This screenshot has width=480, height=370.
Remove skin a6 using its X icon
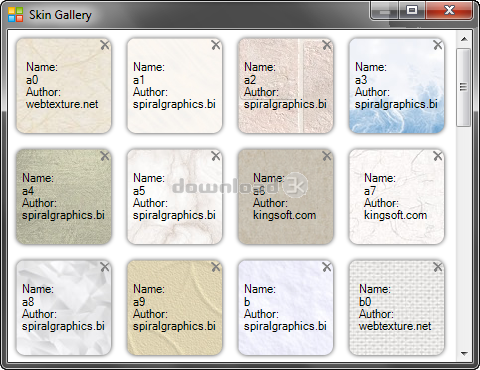coord(327,156)
